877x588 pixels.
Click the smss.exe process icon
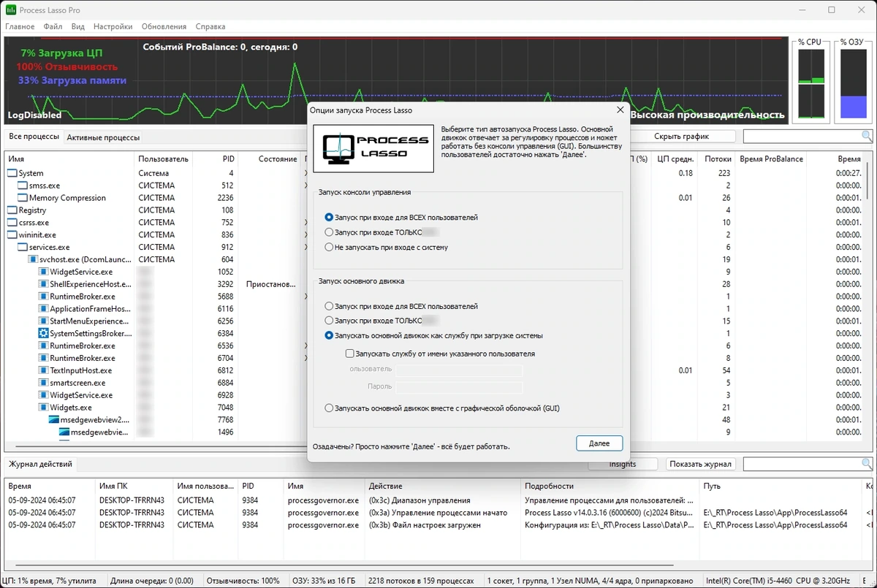point(23,186)
